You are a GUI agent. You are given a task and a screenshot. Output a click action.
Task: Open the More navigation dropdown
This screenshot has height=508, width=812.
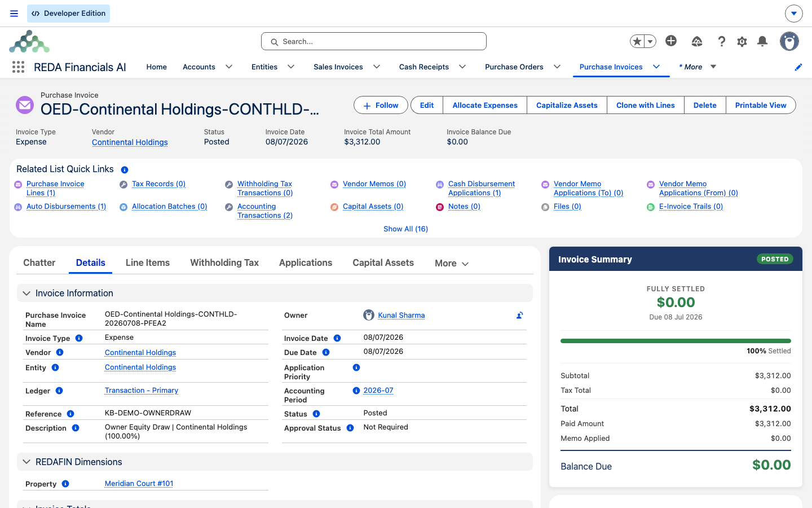[x=698, y=67]
